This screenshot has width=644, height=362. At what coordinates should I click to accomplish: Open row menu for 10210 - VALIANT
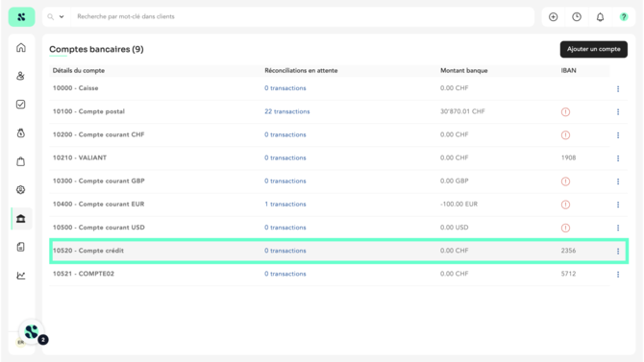pos(618,158)
